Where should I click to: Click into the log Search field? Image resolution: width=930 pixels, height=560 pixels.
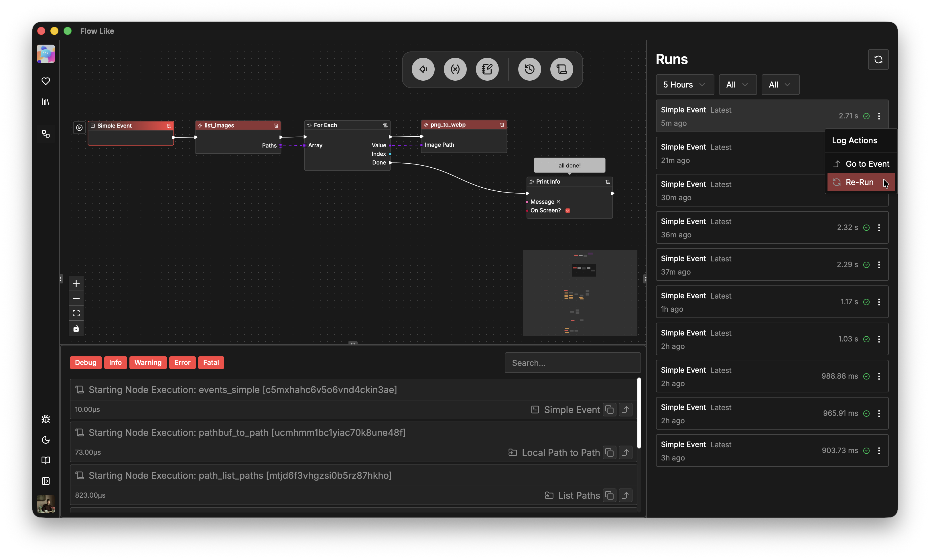572,362
